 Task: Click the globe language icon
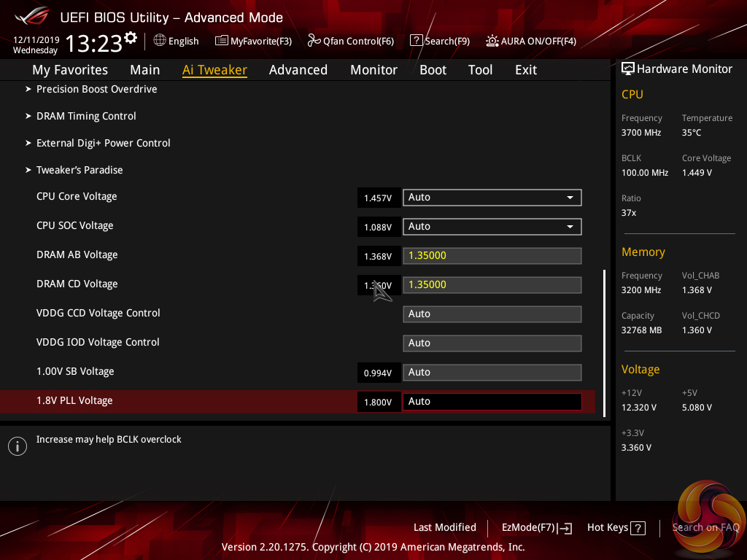point(160,41)
